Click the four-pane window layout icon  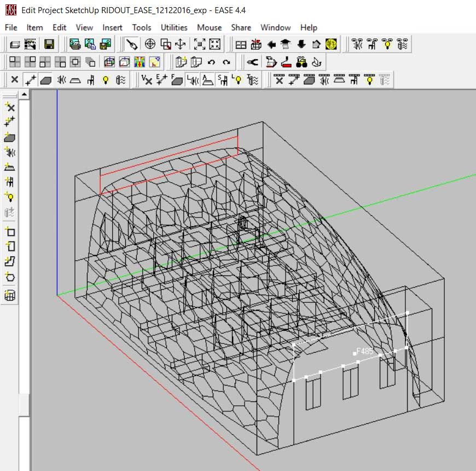coord(241,45)
